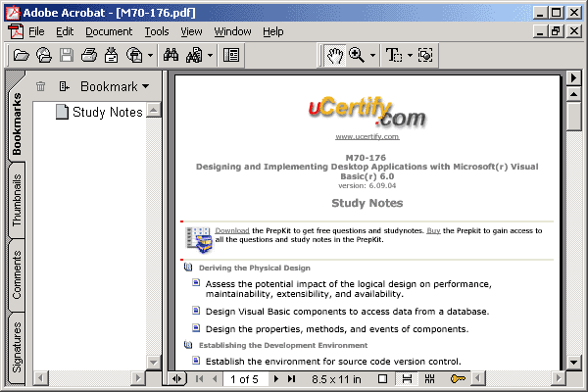
Task: Click bookmarks pane scroll left arrow
Action: (x=40, y=377)
